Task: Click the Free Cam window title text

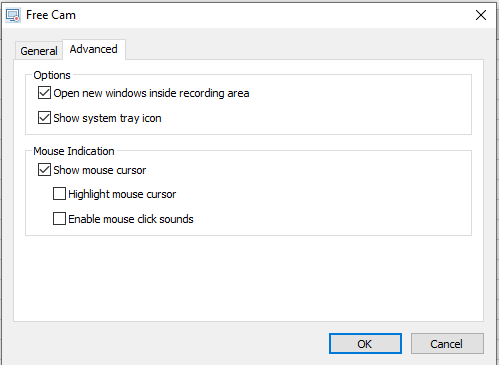Action: click(x=51, y=15)
